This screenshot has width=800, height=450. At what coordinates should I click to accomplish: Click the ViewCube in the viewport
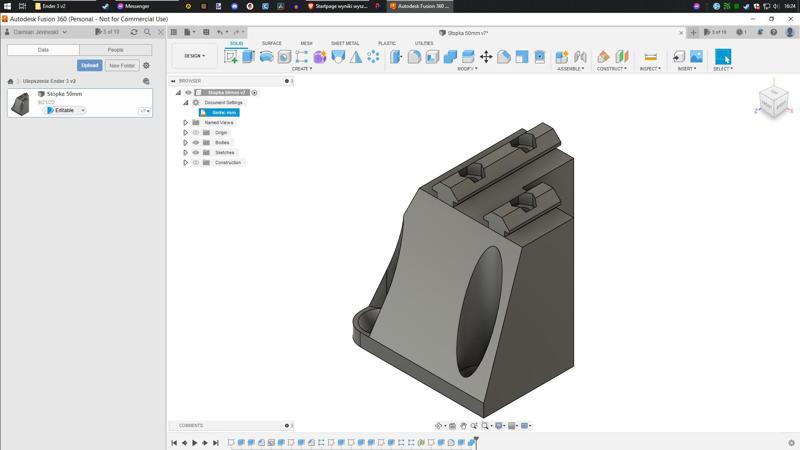(774, 102)
